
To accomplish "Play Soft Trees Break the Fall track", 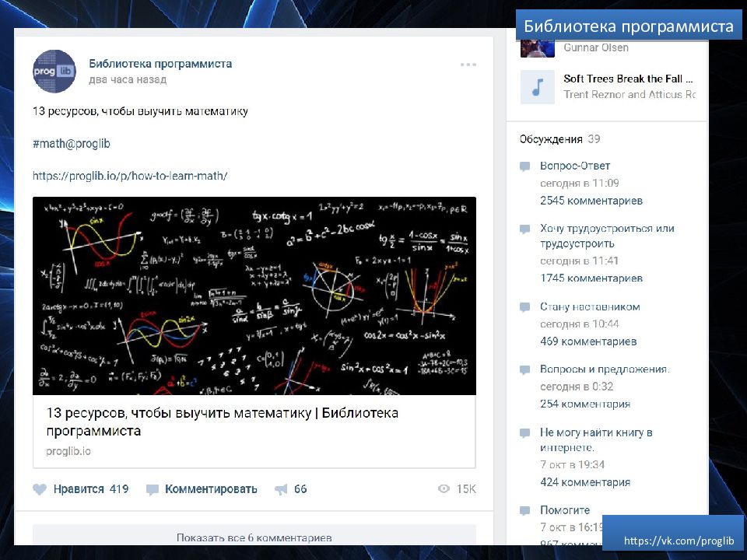I will pyautogui.click(x=628, y=79).
